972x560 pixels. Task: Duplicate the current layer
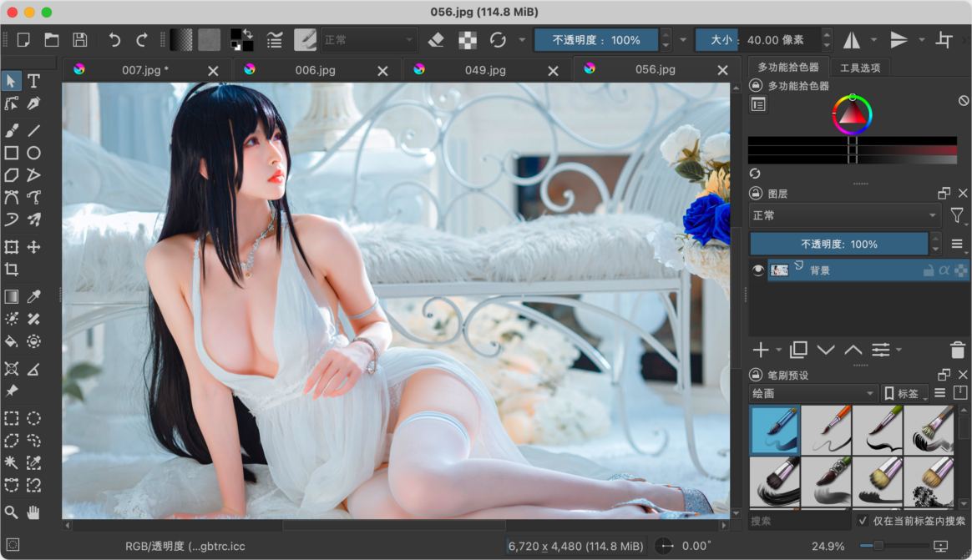[x=798, y=350]
